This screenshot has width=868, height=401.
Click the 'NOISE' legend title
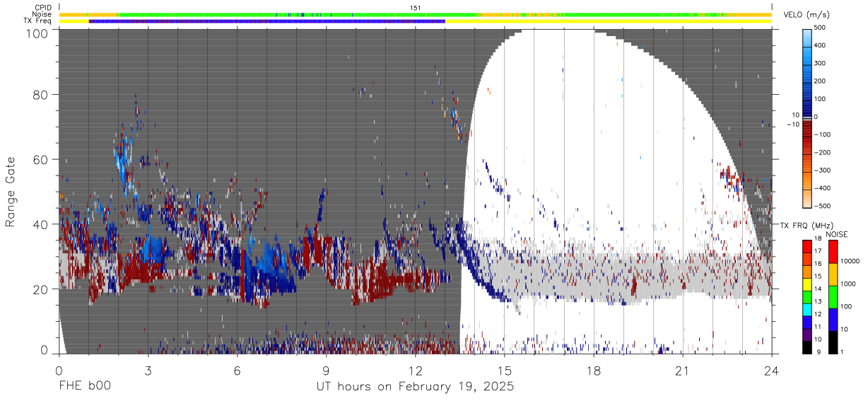click(836, 234)
